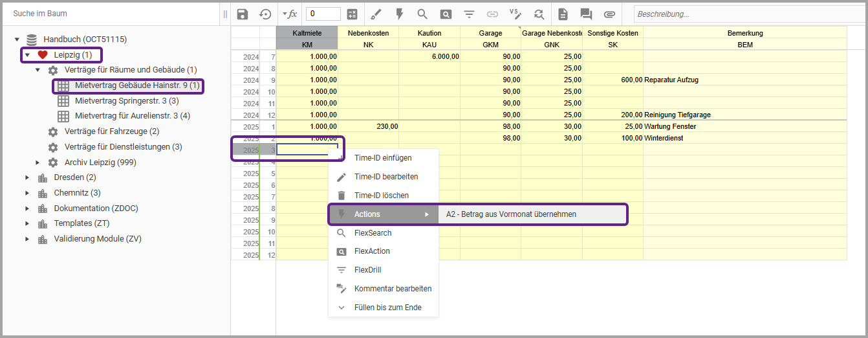Open the calculator icon in toolbar
The height and width of the screenshot is (338, 868).
pos(353,14)
